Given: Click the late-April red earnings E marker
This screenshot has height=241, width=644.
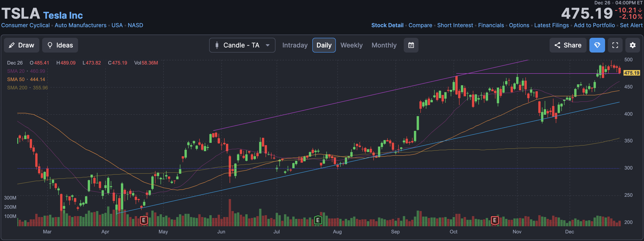Looking at the screenshot, I should point(144,220).
